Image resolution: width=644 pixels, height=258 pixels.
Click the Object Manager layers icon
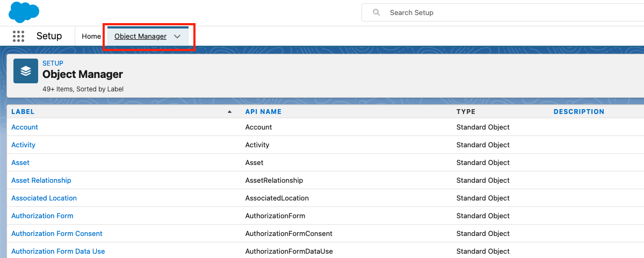pos(26,71)
